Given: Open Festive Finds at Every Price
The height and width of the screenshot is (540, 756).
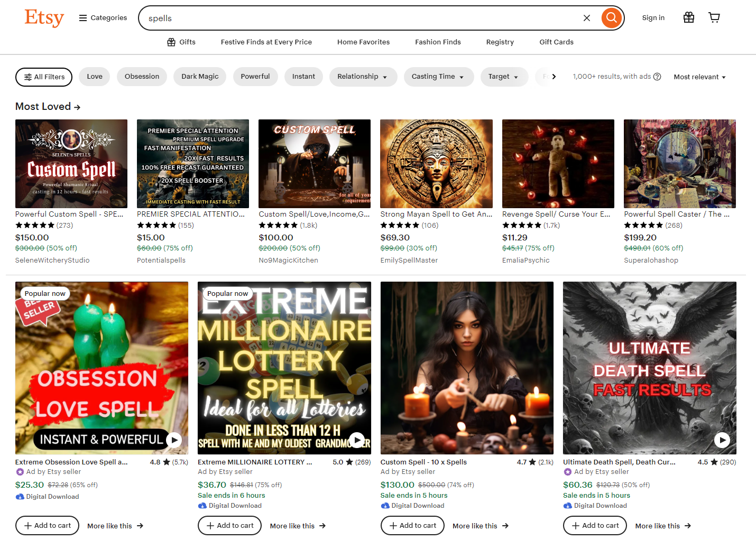Looking at the screenshot, I should point(266,42).
